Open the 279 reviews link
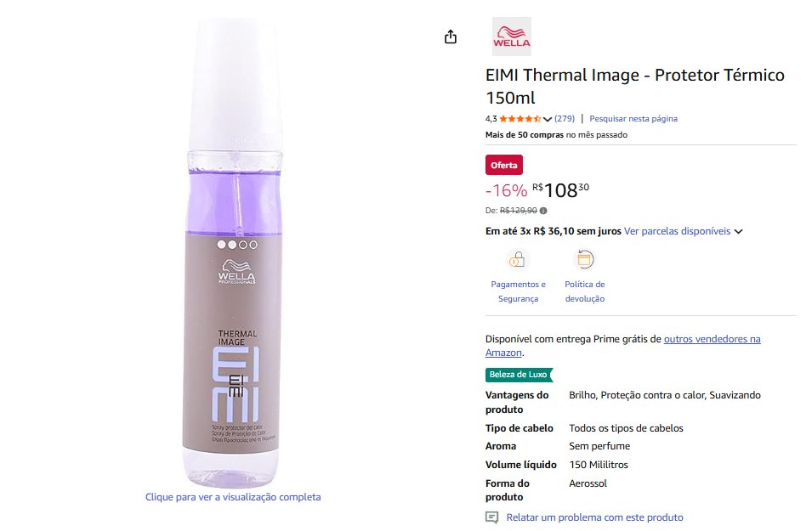 point(565,118)
